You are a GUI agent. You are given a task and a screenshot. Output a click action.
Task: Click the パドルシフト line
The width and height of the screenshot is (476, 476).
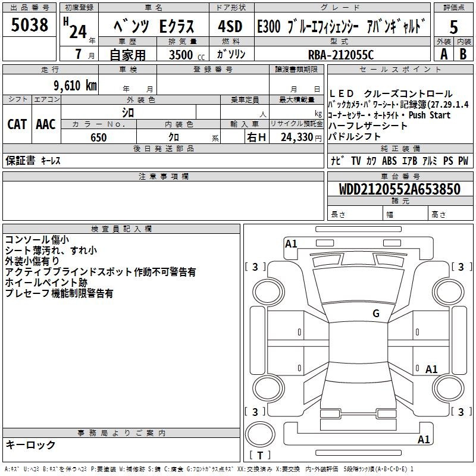click(354, 137)
